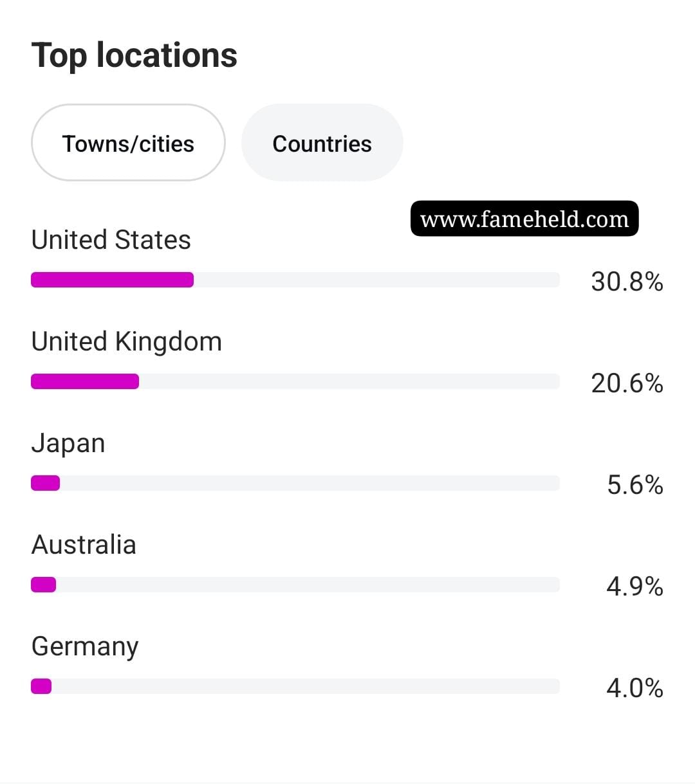Screen dimensions: 695x784
Task: Click the Japan label
Action: [68, 444]
